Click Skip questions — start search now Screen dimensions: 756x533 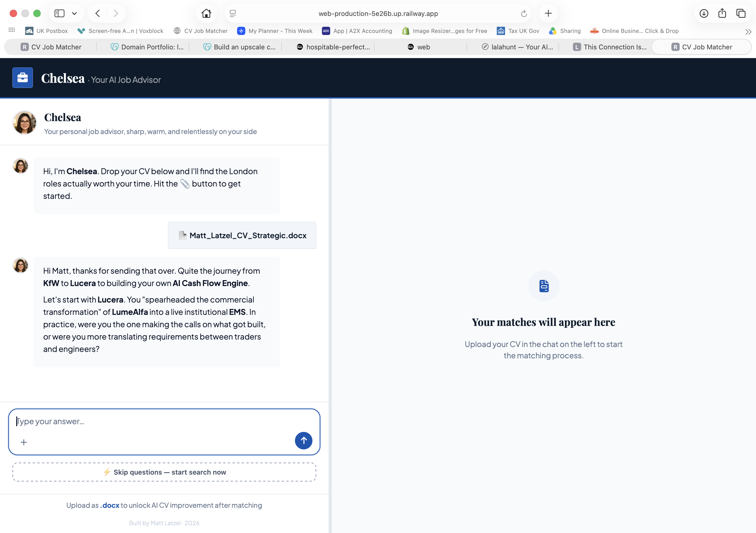[164, 472]
